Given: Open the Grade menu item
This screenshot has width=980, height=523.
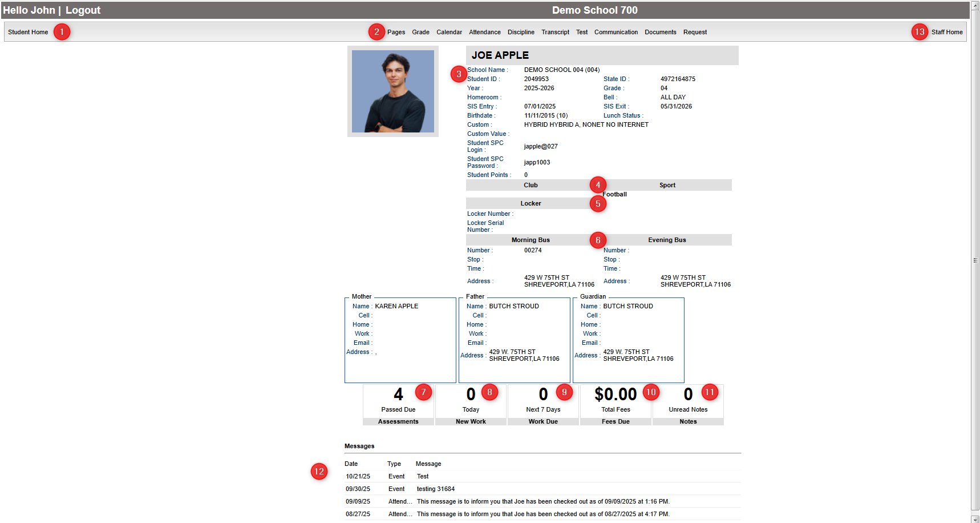Looking at the screenshot, I should coord(420,32).
